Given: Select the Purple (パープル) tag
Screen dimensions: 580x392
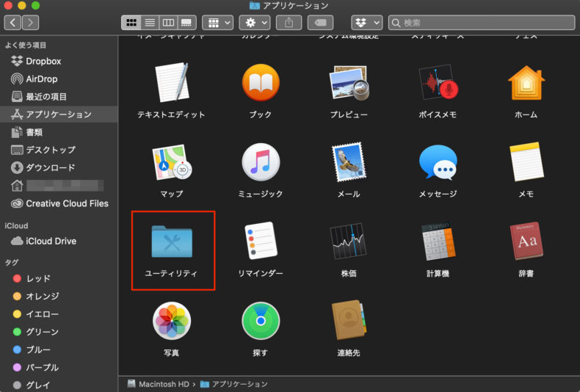Looking at the screenshot, I should pos(59,367).
